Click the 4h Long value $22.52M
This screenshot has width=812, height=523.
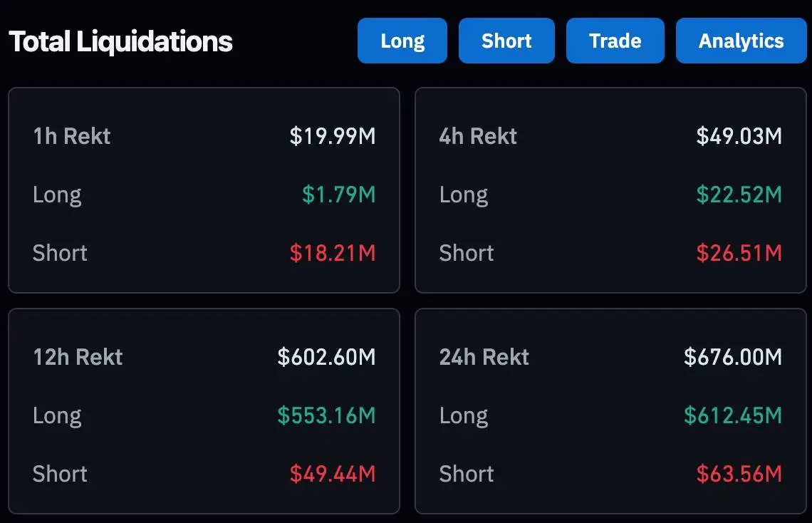(x=739, y=195)
